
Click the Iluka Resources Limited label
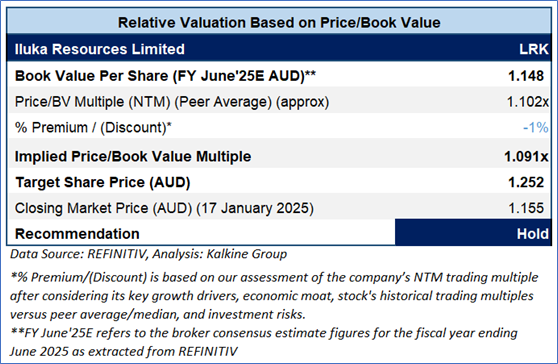coord(100,49)
